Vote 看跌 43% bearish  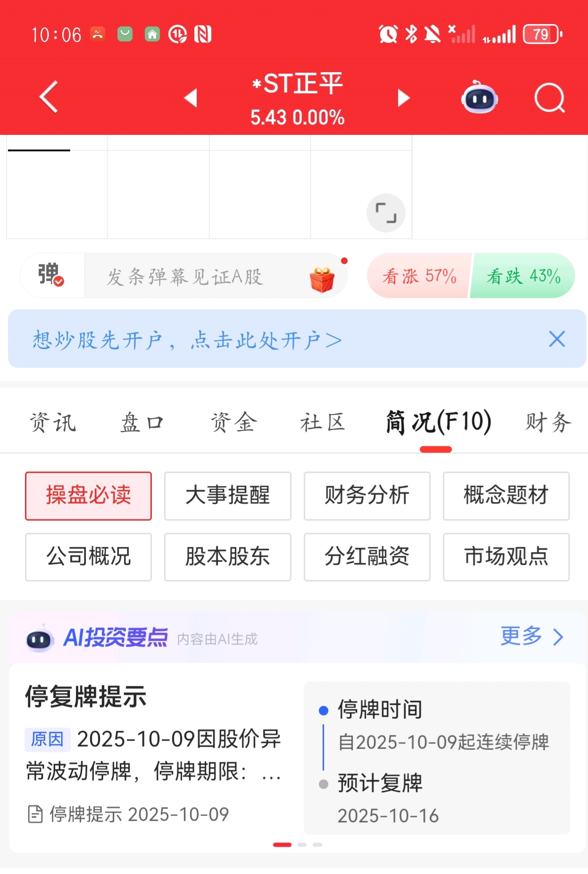click(523, 276)
